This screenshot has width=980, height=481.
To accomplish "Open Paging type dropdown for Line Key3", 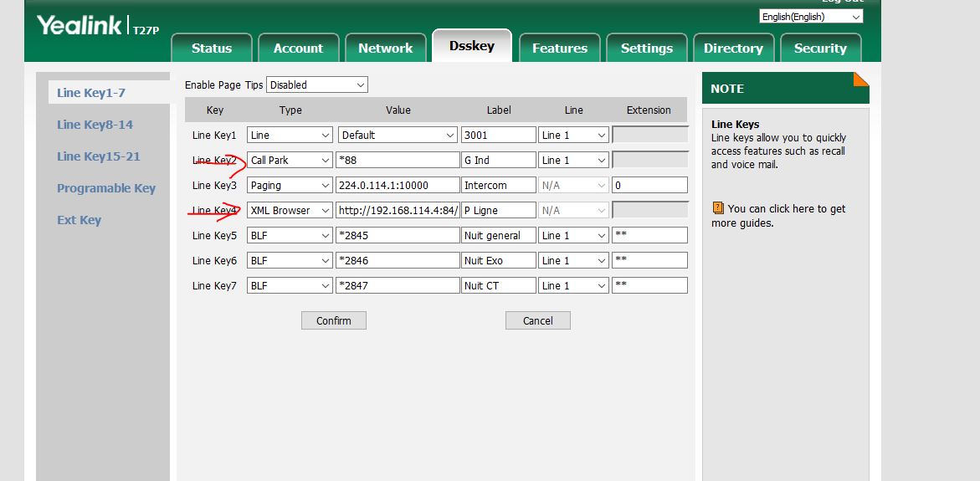I will point(290,185).
